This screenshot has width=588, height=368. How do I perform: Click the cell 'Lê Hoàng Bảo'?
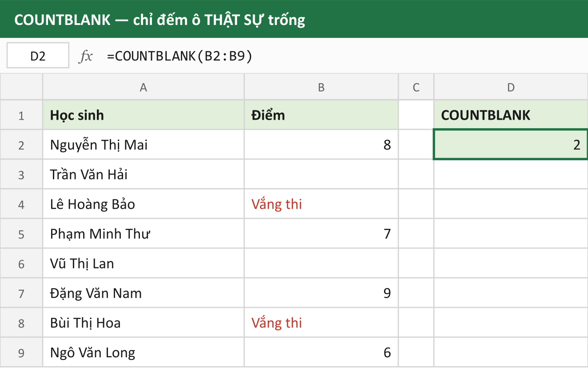pyautogui.click(x=144, y=204)
